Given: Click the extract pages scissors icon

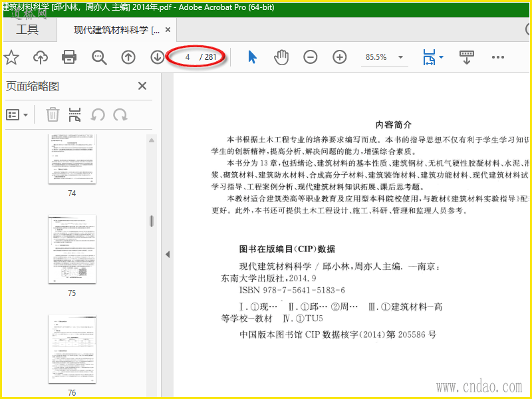Looking at the screenshot, I should coord(74,114).
